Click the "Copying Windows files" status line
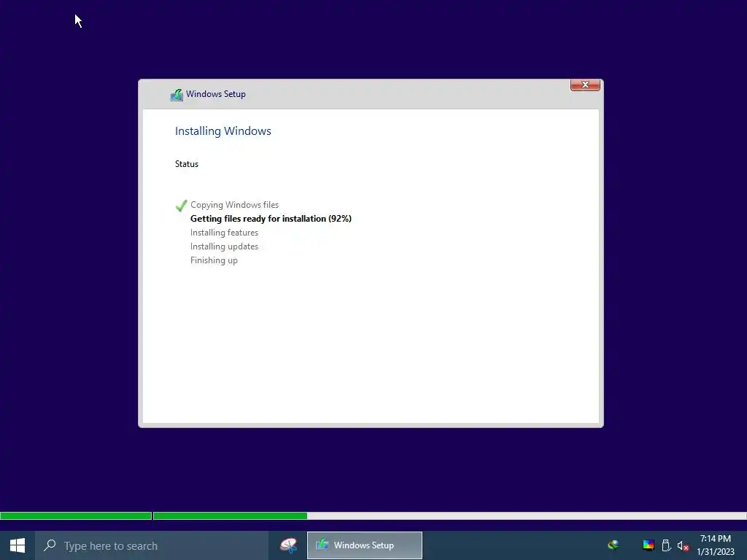The height and width of the screenshot is (560, 747). coord(234,205)
